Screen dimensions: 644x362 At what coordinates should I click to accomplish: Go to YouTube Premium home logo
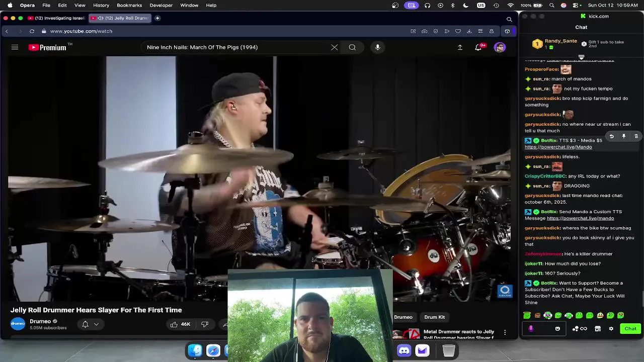pos(47,47)
